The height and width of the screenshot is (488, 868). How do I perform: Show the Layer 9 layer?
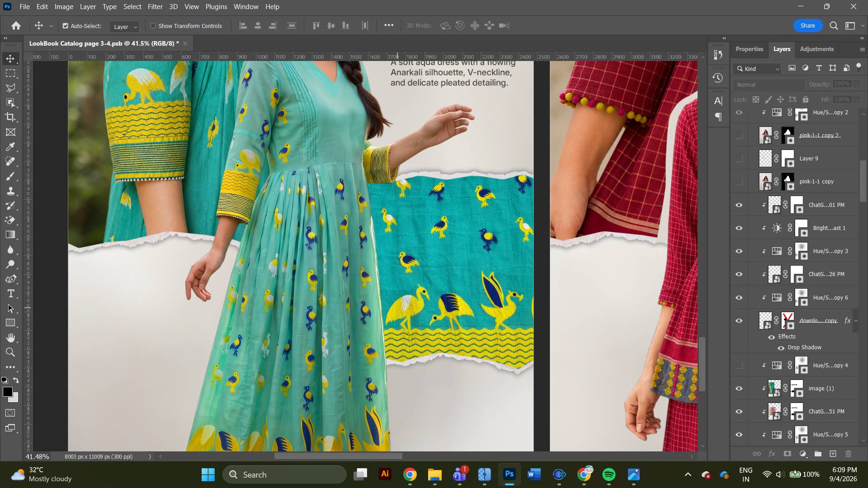pos(739,159)
